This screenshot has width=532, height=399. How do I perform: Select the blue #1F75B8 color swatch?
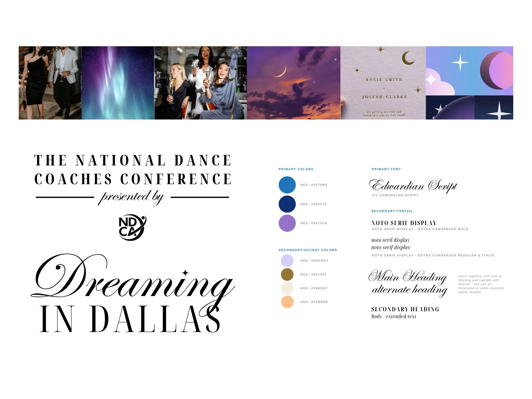(x=287, y=185)
